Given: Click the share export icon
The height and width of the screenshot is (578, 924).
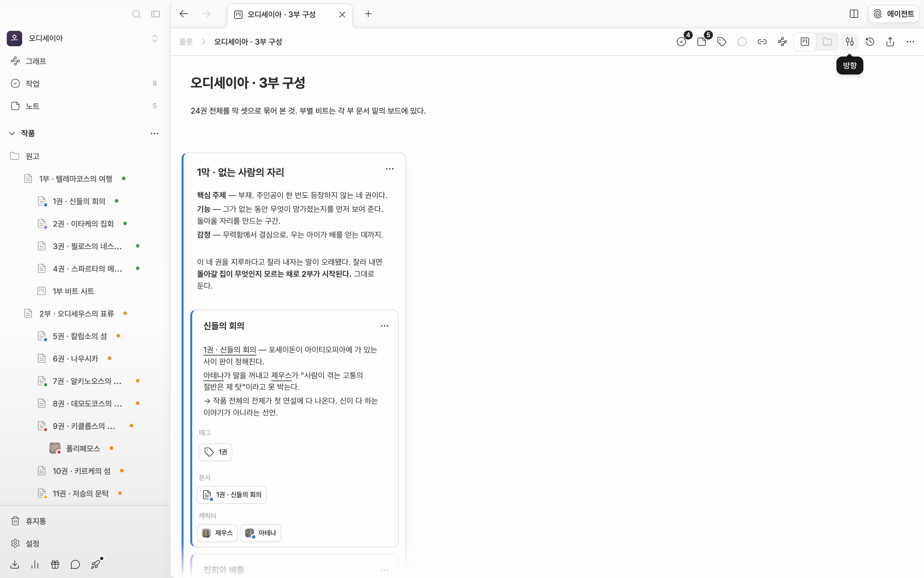Looking at the screenshot, I should [890, 42].
